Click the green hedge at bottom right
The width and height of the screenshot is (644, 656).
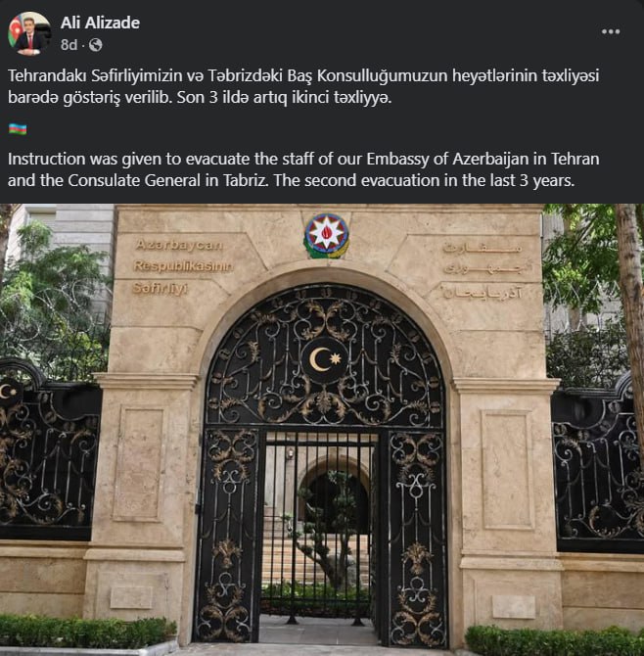[x=555, y=640]
